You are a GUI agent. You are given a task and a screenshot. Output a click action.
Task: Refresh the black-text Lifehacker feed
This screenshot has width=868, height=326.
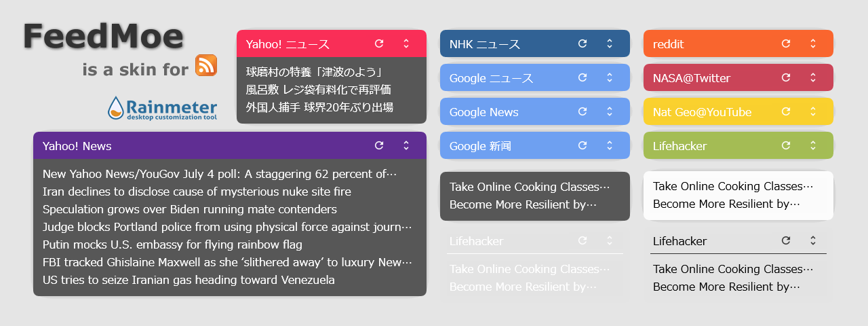tap(786, 240)
